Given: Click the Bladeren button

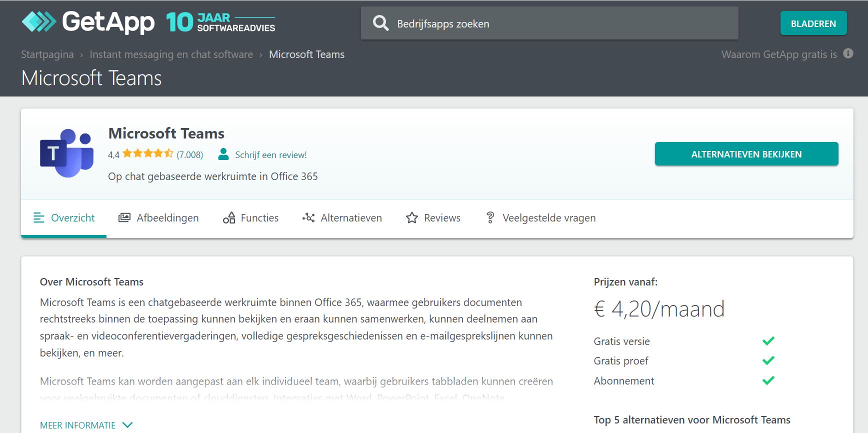Looking at the screenshot, I should [x=813, y=23].
